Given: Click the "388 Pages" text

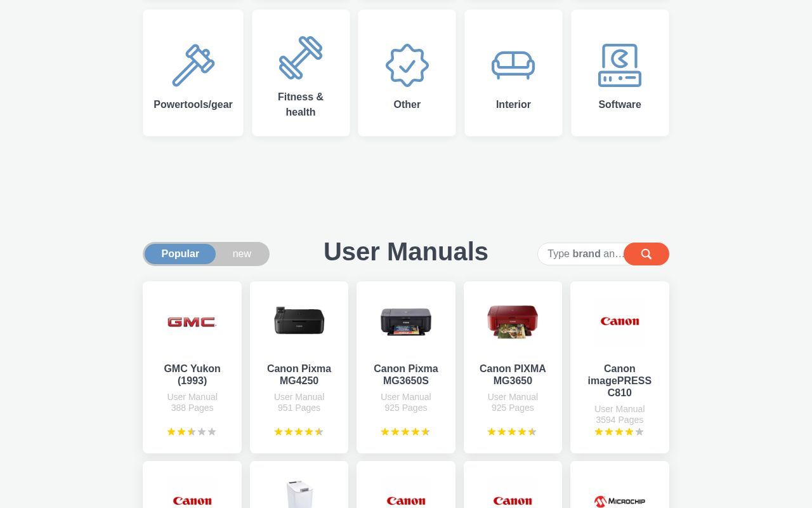Looking at the screenshot, I should (192, 408).
